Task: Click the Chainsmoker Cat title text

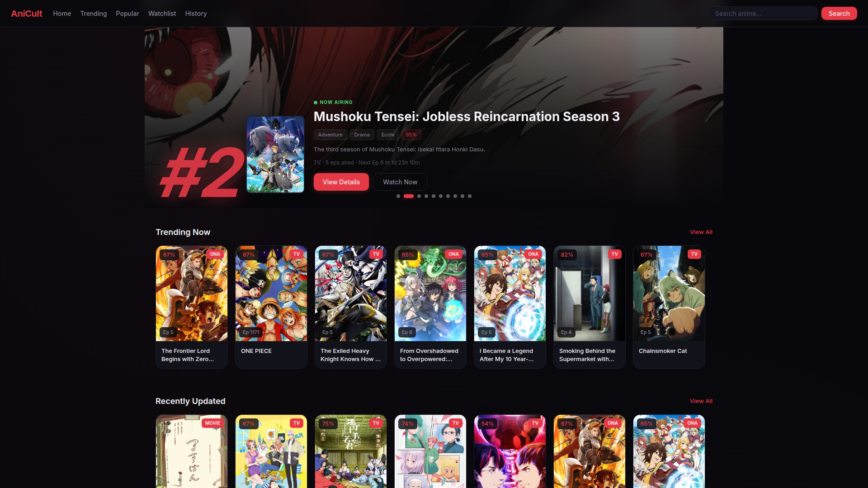Action: [x=663, y=351]
